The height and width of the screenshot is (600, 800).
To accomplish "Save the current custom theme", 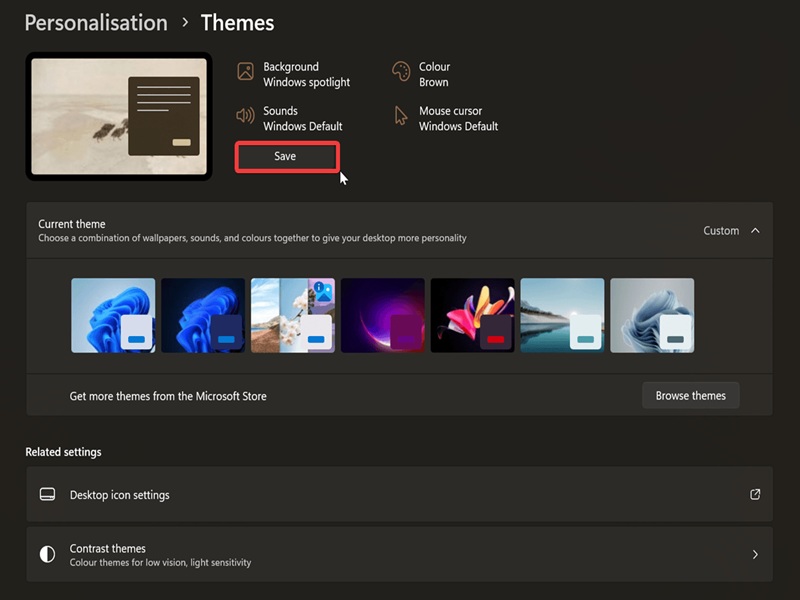I will pos(287,157).
